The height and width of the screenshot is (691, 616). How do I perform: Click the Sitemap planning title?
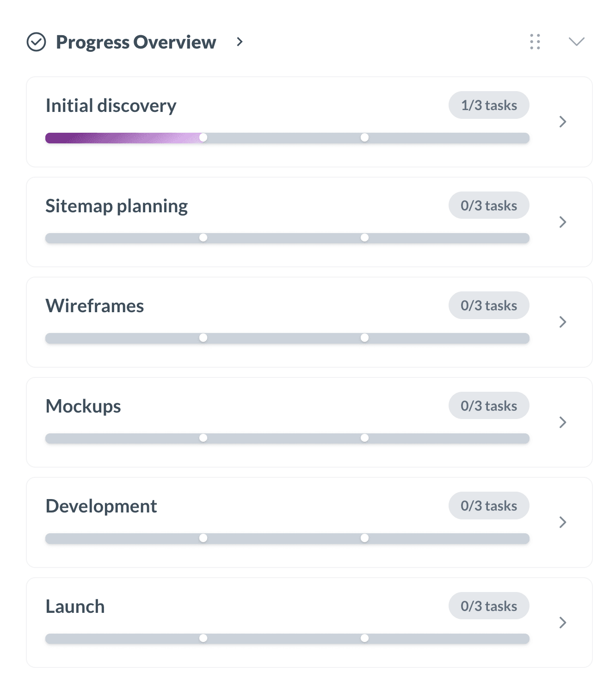point(117,205)
